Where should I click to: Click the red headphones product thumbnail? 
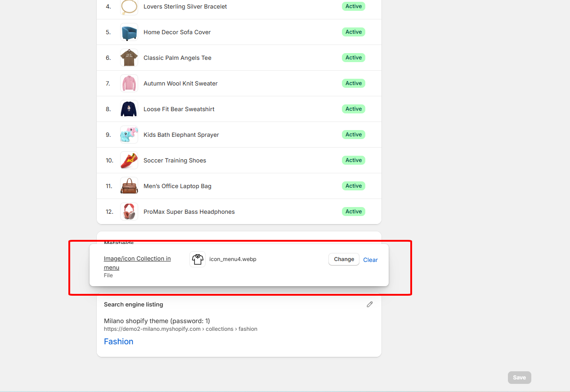click(x=129, y=212)
